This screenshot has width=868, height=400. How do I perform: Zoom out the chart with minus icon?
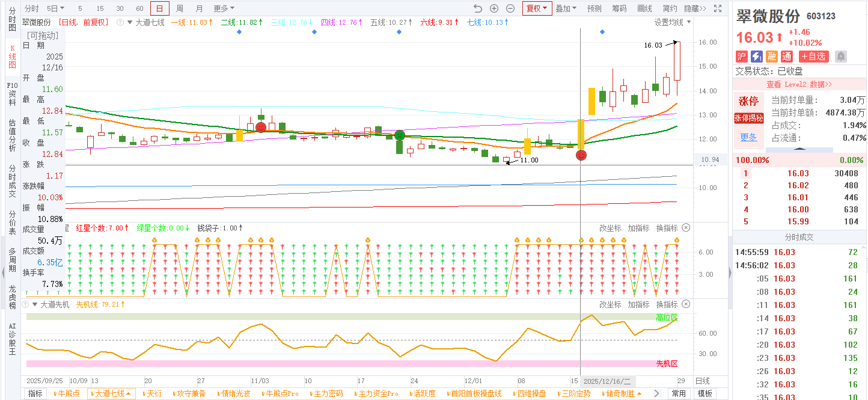coord(510,8)
